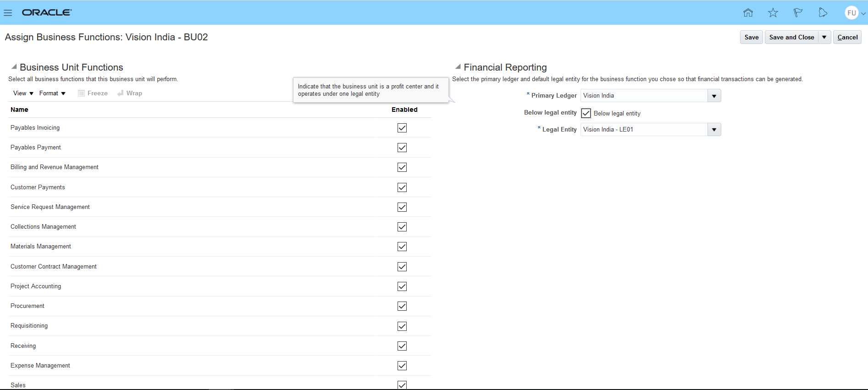The height and width of the screenshot is (390, 868).
Task: Open the Watchlist flag icon
Action: coord(798,13)
